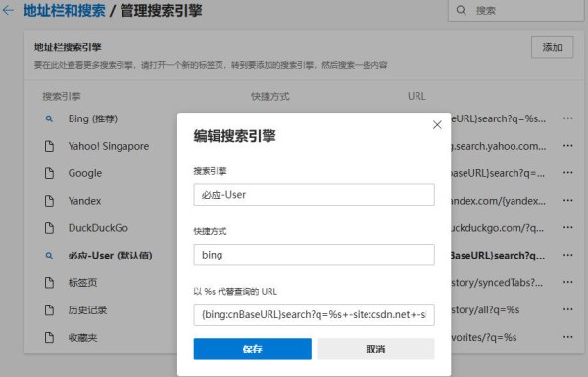588x377 pixels.
Task: Click the 搜索引擎 column header
Action: (x=62, y=96)
